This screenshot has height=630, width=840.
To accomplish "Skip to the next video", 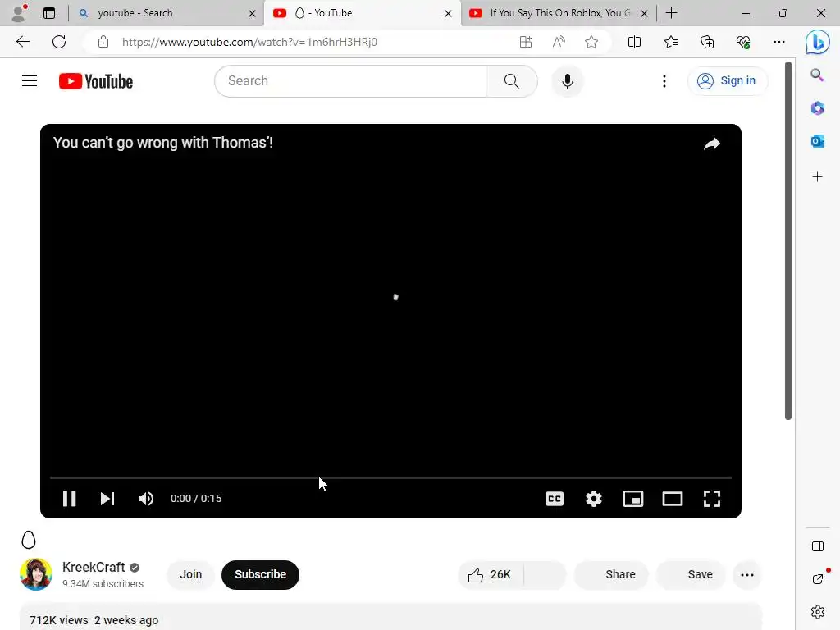I will pyautogui.click(x=107, y=499).
